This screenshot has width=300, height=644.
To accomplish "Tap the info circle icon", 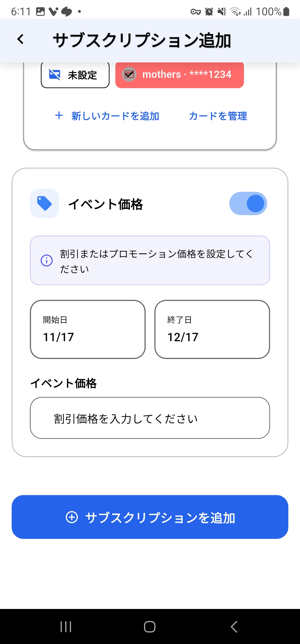I will (47, 261).
